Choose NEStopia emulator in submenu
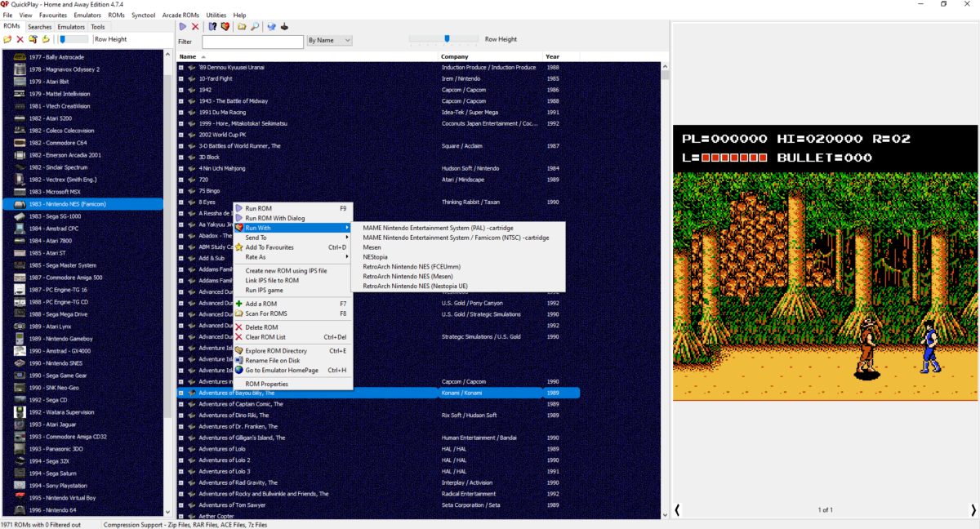 click(x=457, y=257)
